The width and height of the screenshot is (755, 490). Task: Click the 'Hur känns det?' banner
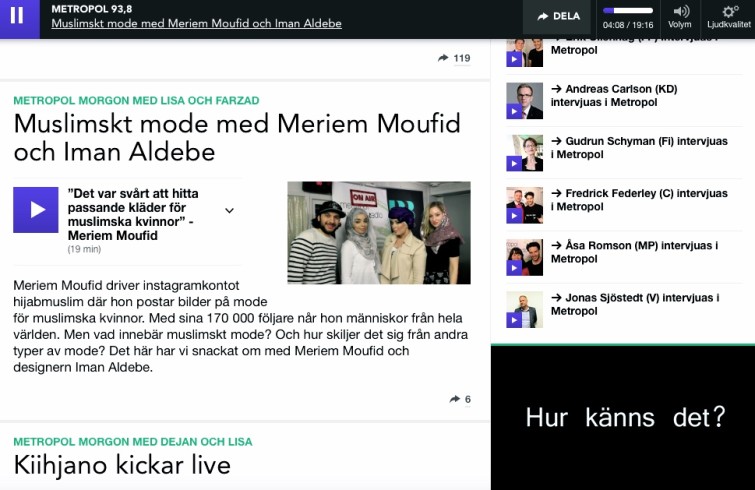coord(623,418)
